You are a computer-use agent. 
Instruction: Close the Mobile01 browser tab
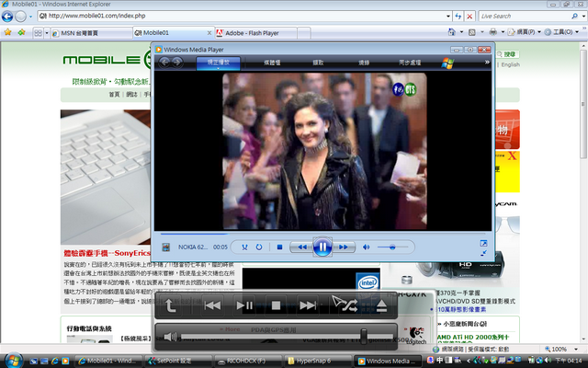209,33
